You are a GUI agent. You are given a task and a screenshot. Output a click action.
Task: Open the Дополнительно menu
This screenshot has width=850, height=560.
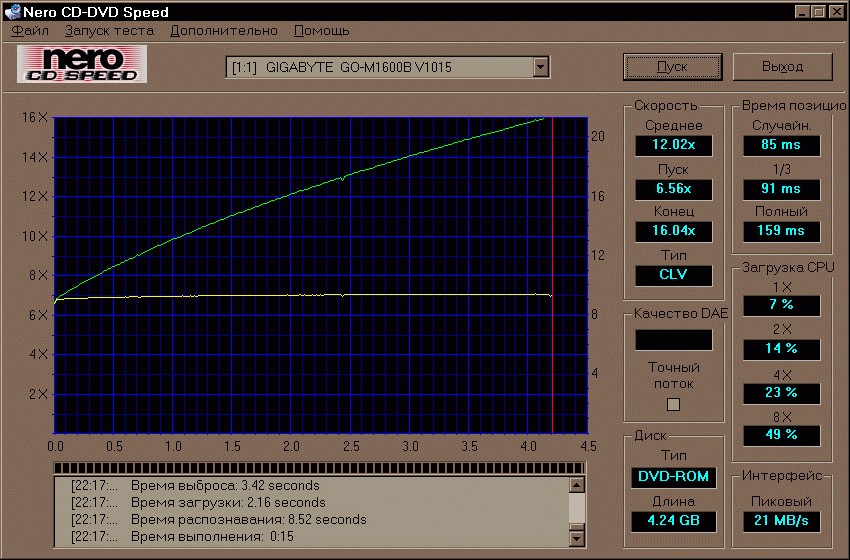click(x=223, y=30)
